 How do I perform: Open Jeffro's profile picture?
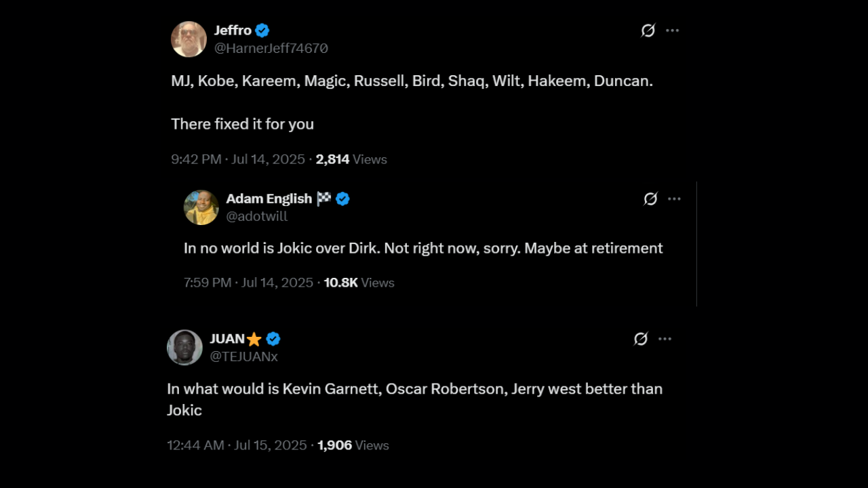click(189, 39)
